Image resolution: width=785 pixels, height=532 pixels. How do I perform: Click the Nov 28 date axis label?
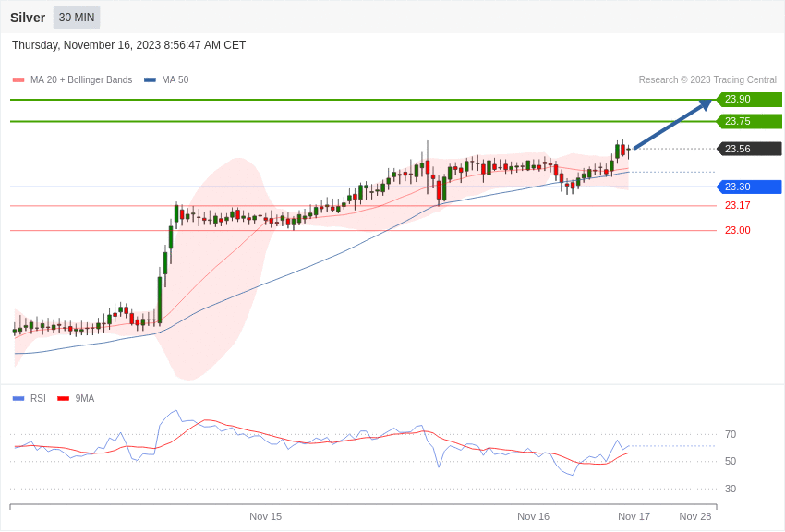pyautogui.click(x=694, y=516)
